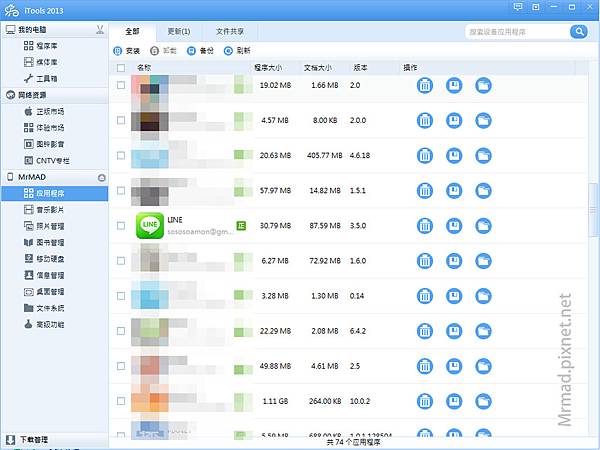Viewport: 600px width, 450px height.
Task: Open 图书管理 in the sidebar
Action: pyautogui.click(x=54, y=243)
